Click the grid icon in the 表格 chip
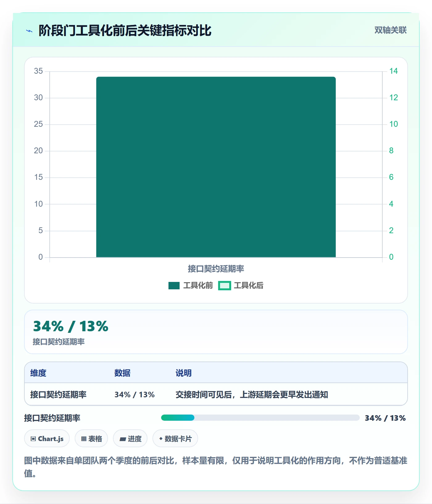Screen dimensions: 432x504 (84, 439)
